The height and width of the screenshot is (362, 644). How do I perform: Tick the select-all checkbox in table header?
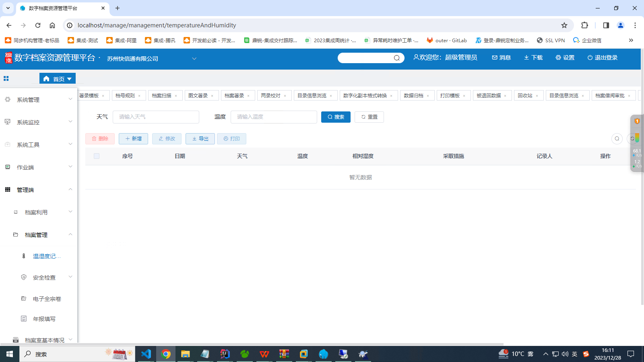tap(97, 156)
